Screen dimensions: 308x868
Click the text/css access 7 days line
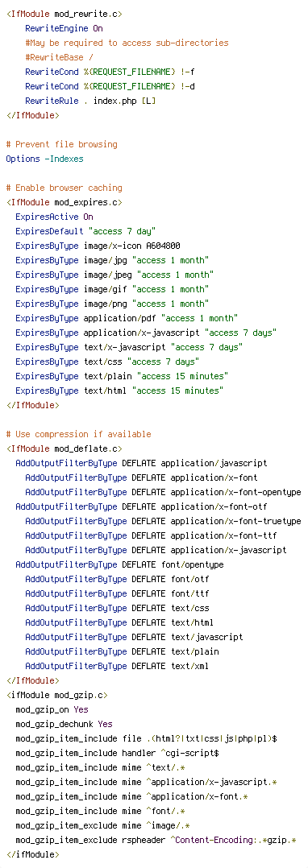pos(107,362)
